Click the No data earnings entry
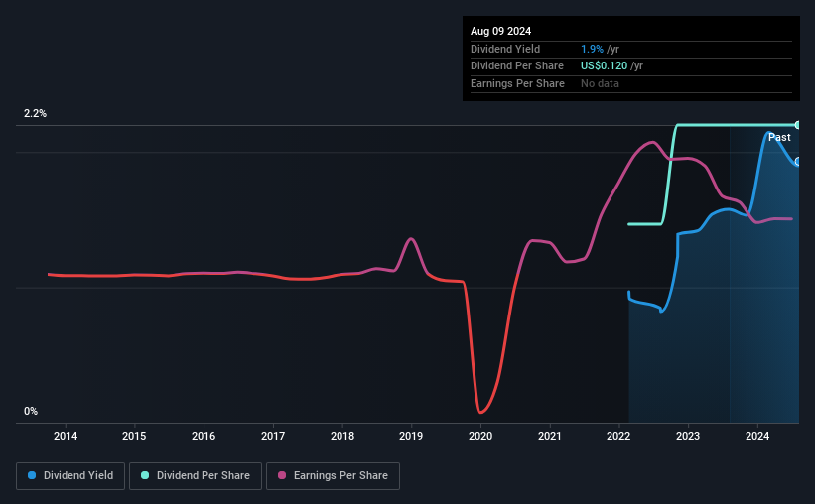 click(602, 83)
